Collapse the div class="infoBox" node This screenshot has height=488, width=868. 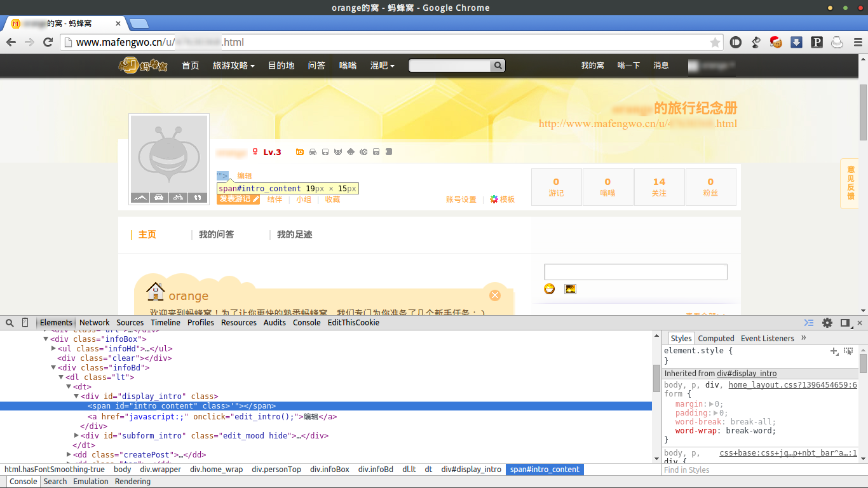46,339
